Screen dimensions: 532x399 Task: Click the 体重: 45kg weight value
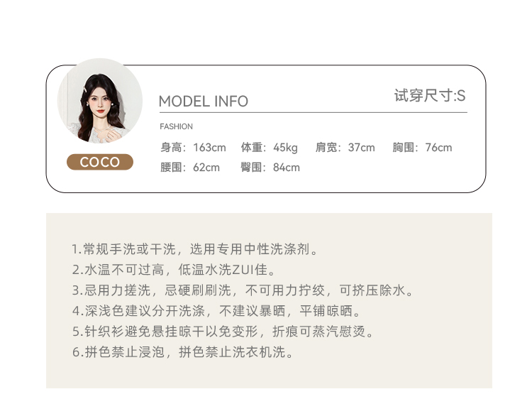tap(269, 148)
